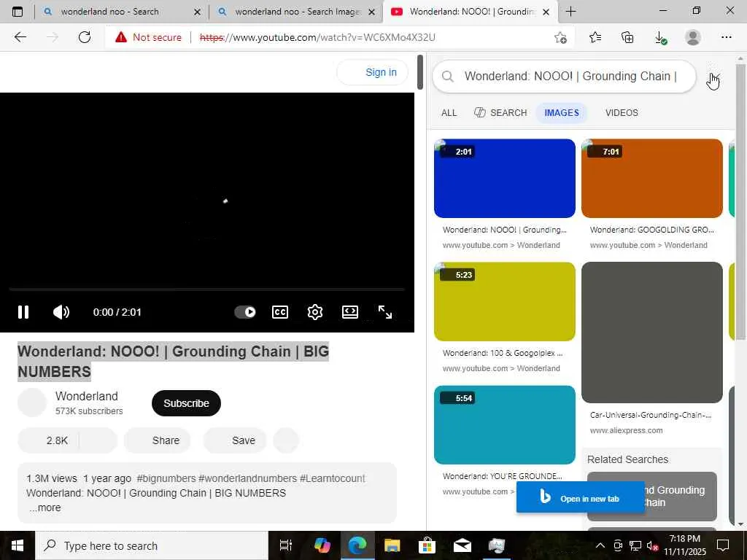Expand description with ...more
Image resolution: width=747 pixels, height=560 pixels.
pos(45,507)
